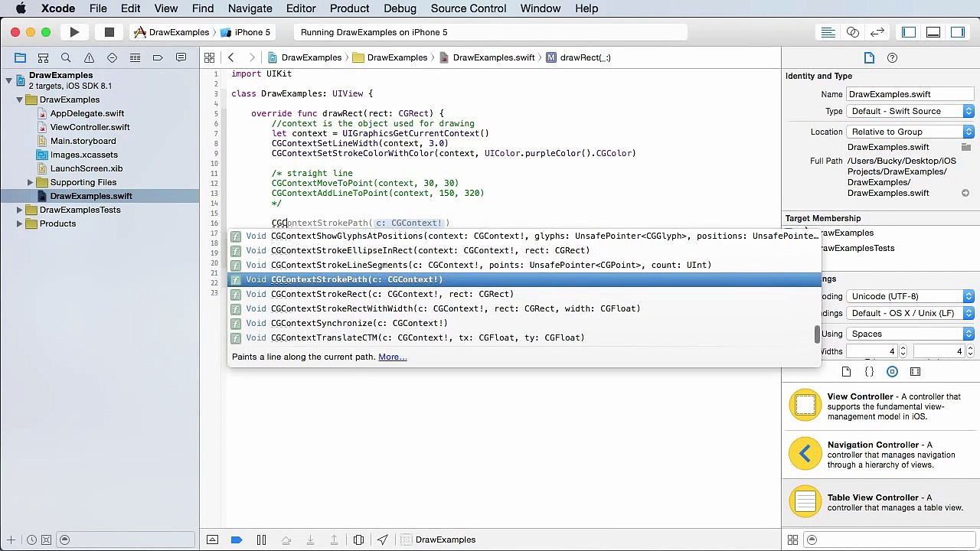Choose DrawExamples scheme in toolbar
The width and height of the screenshot is (980, 551).
(171, 32)
